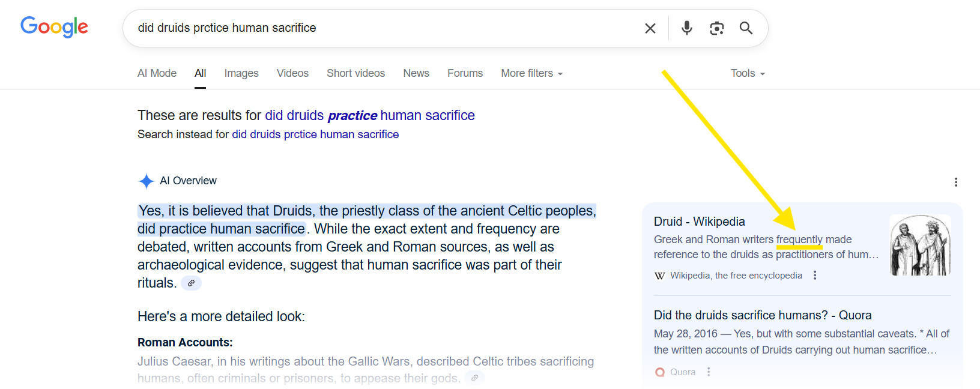Screen dimensions: 980x389
Task: Switch to the AI Mode tab
Action: pos(157,73)
